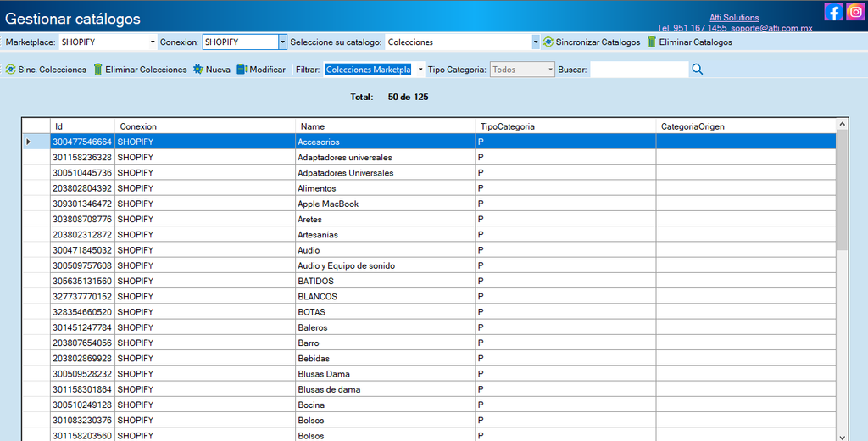
Task: Select the Accesorios name cell
Action: tap(386, 142)
